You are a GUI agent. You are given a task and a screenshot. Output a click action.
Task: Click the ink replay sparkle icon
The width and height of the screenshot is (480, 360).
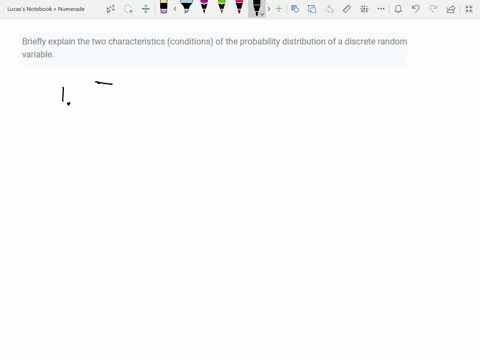pos(364,9)
